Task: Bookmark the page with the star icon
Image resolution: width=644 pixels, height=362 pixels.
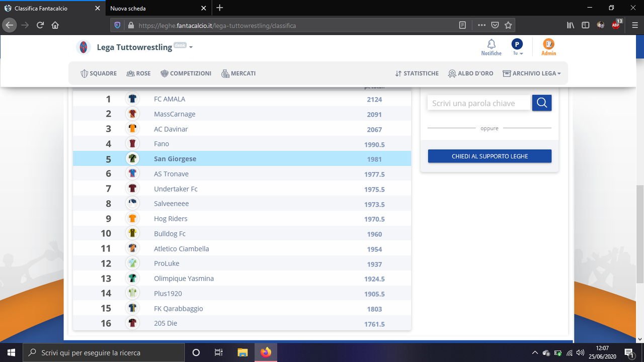Action: click(508, 25)
